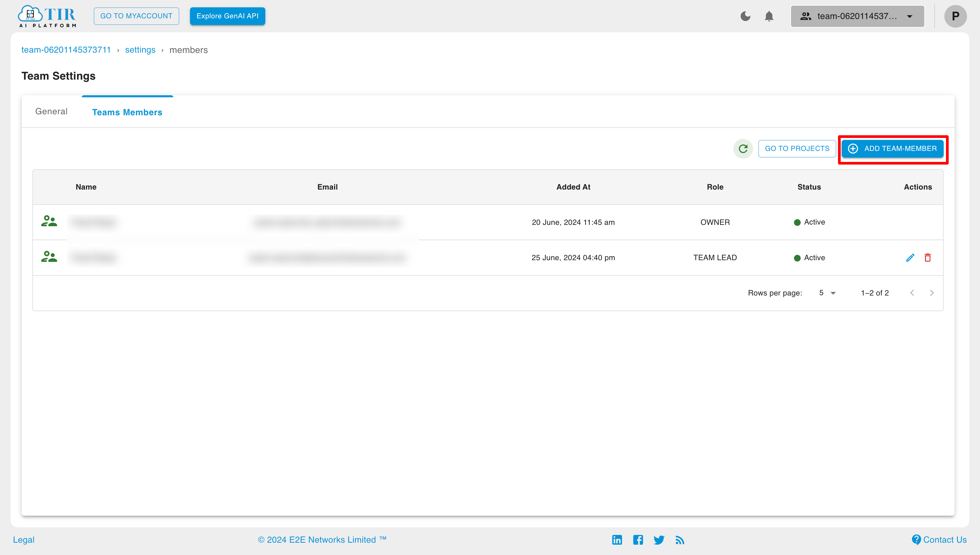
Task: Open the team selector dropdown
Action: 857,16
